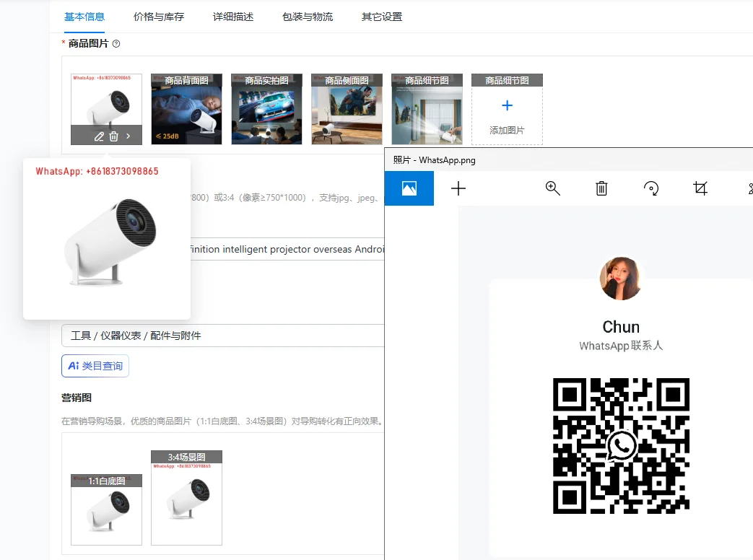Click the product title input field
Screen dimensions: 753x560
pos(287,249)
